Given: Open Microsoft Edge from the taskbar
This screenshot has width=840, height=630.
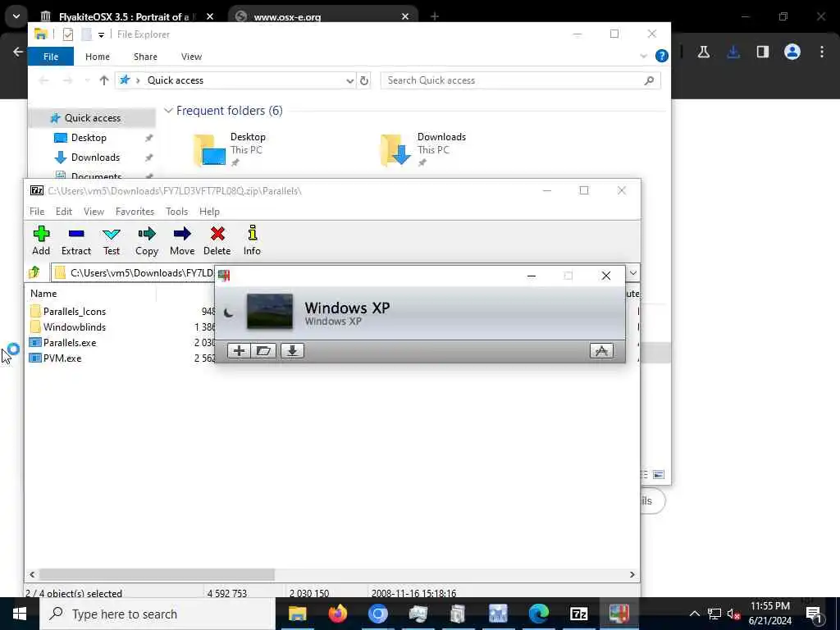Looking at the screenshot, I should 538,614.
